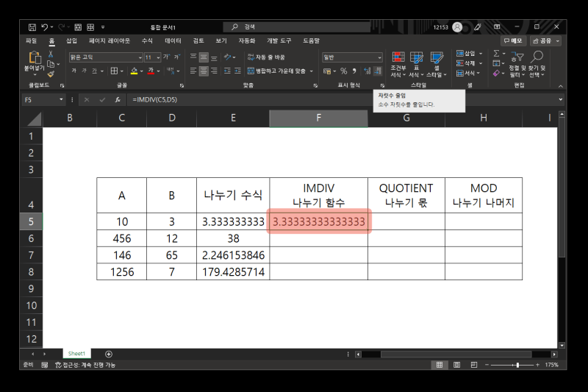Click Decrease Decimal (자릿수 줄임) icon
Screen dimensions: 588x392
coord(378,71)
